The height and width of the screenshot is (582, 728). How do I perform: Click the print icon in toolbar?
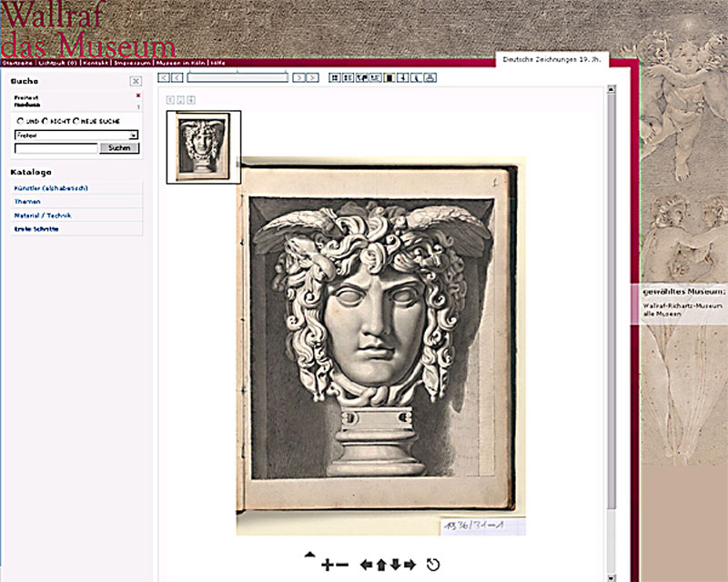pyautogui.click(x=430, y=77)
